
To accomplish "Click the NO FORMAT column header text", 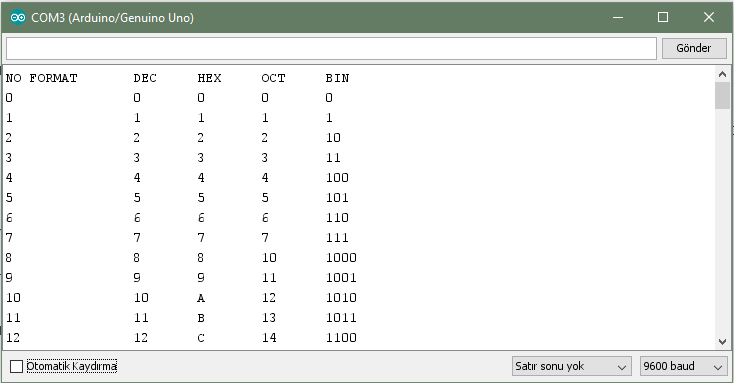I will tap(42, 78).
